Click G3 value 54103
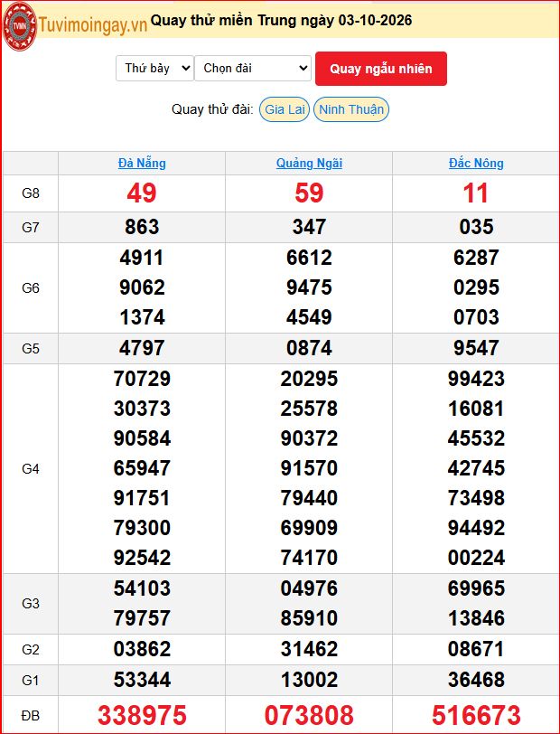Screen dimensions: 560x734 [x=142, y=588]
